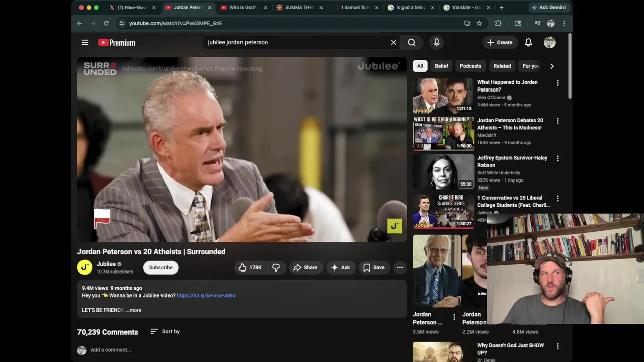
Task: Go back in the browser
Action: coord(79,23)
